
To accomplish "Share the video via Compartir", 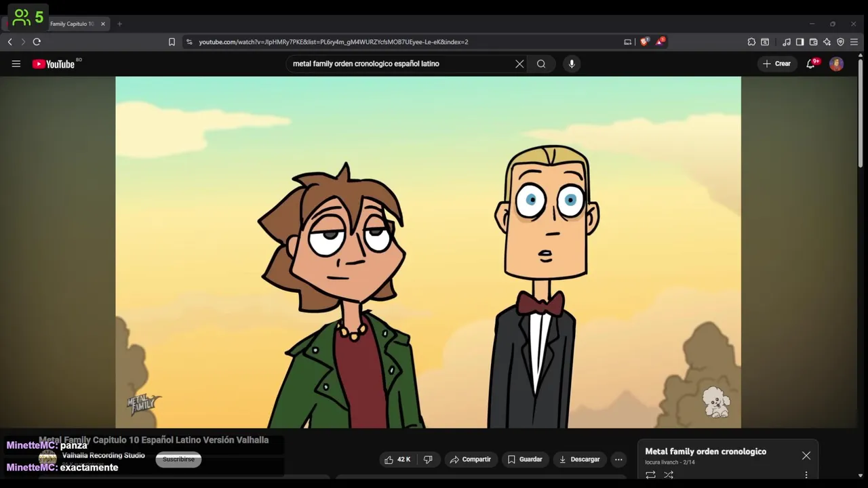I will [x=470, y=460].
